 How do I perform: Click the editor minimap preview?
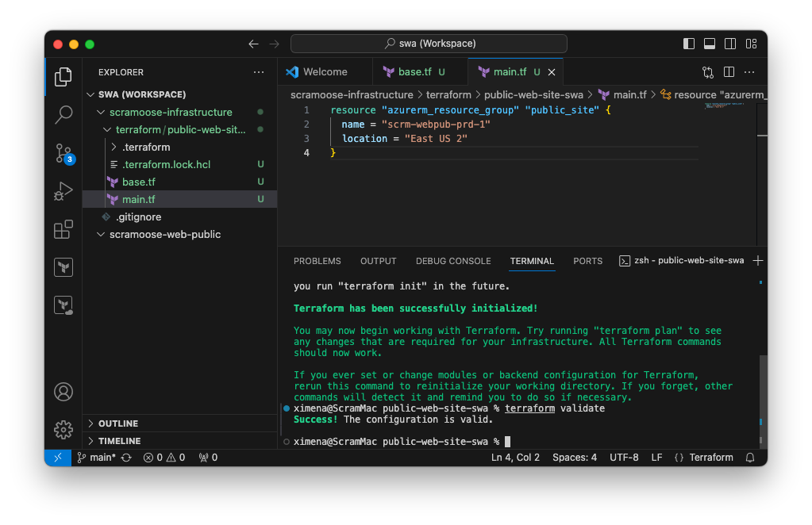click(x=724, y=106)
